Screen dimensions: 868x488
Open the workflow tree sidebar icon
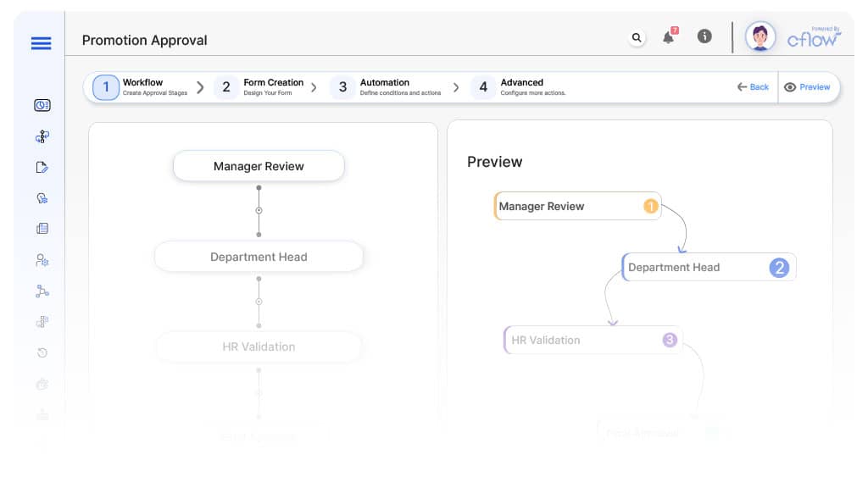(x=42, y=136)
